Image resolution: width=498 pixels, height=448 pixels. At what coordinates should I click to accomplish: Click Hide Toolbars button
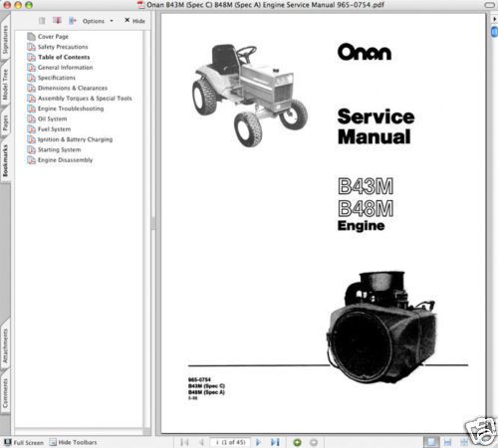tap(73, 442)
